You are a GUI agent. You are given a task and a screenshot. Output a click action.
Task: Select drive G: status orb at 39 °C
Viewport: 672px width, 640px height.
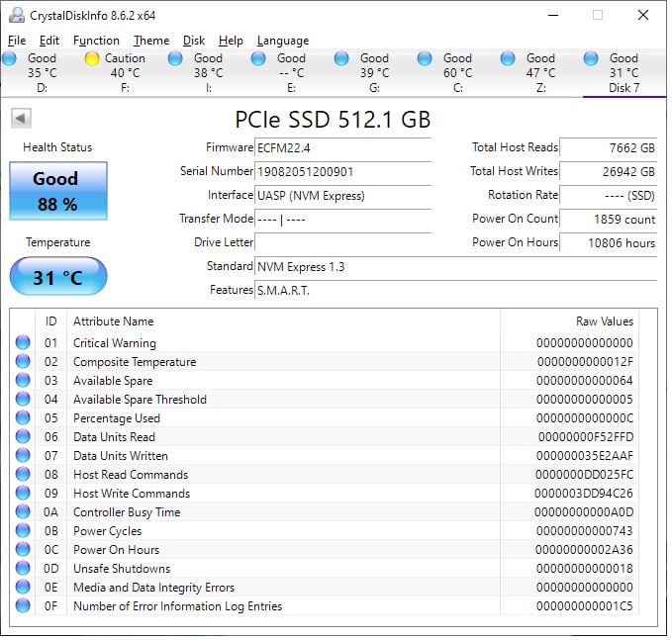(x=341, y=57)
